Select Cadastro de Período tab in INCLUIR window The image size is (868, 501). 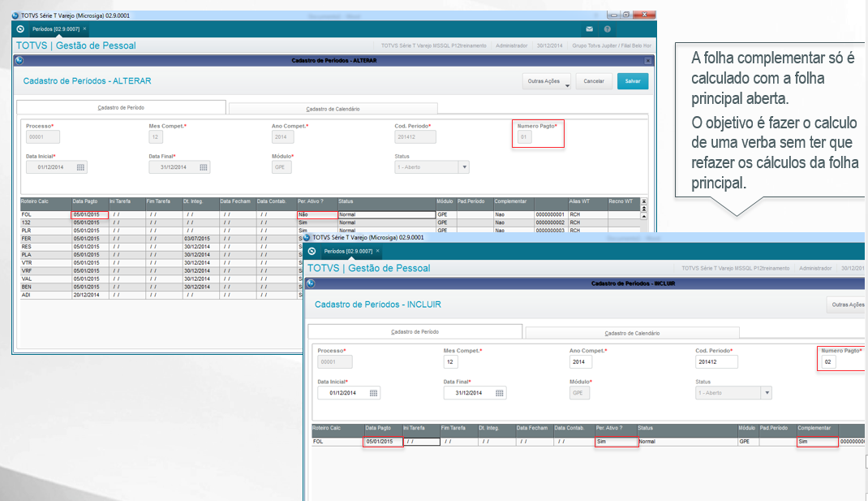[415, 331]
